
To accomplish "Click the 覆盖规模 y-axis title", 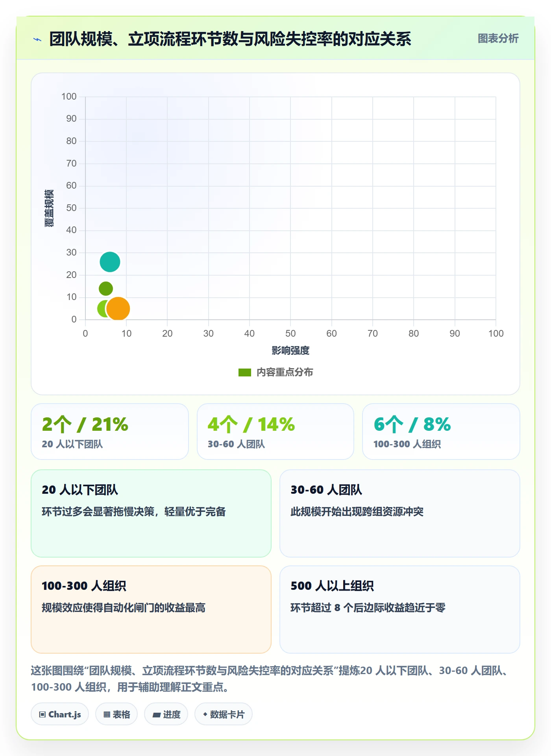I will coord(49,208).
